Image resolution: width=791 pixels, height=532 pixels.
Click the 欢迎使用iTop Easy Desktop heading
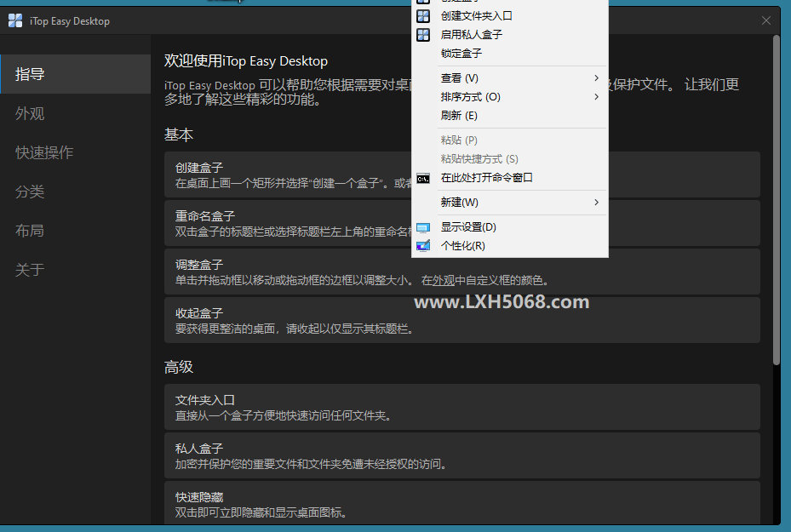click(246, 61)
